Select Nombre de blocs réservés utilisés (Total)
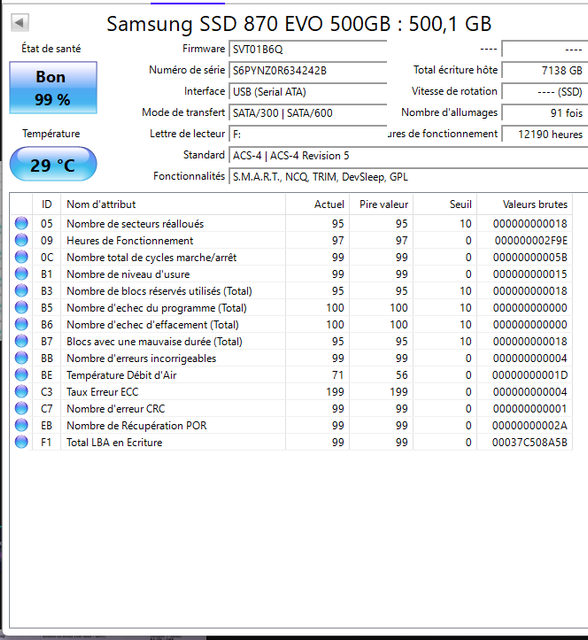 159,291
